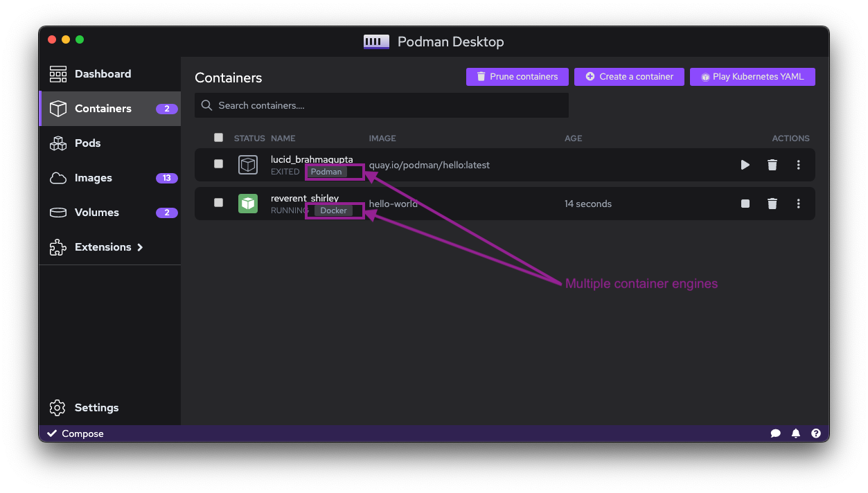Open the Volumes section
Viewport: 868px width, 493px height.
click(x=97, y=213)
